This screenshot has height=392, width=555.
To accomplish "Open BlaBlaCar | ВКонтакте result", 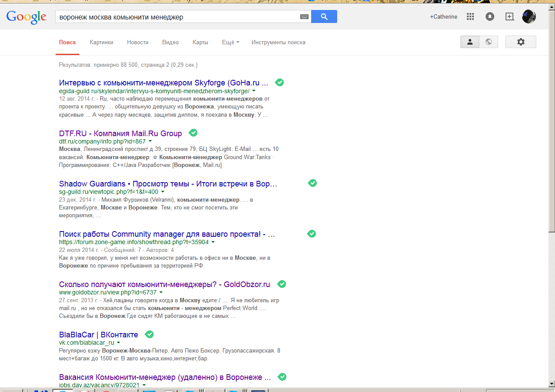I will pyautogui.click(x=99, y=335).
